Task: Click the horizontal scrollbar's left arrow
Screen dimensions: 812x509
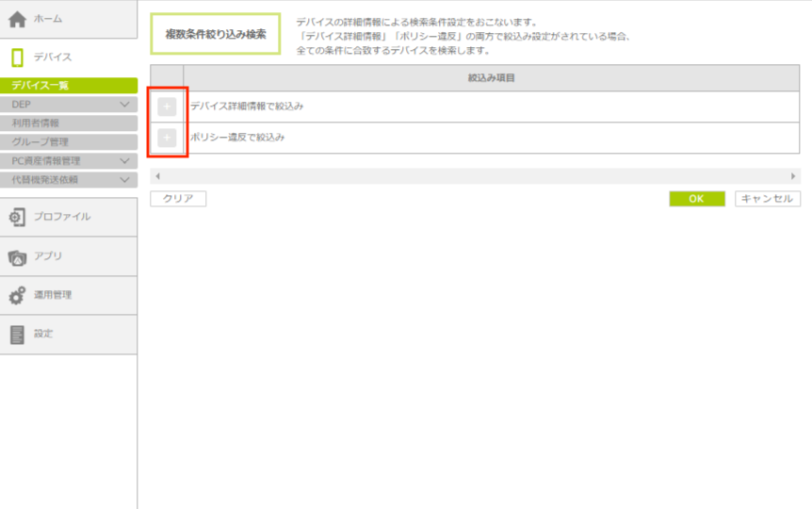Action: (157, 176)
